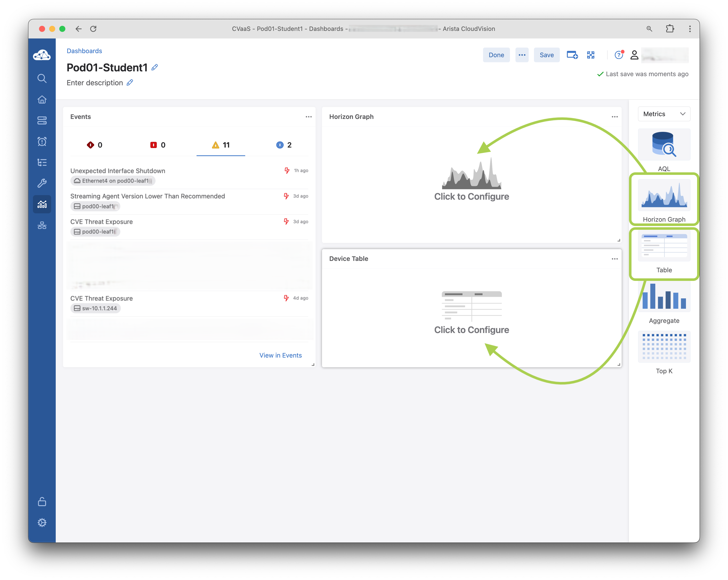Image resolution: width=728 pixels, height=580 pixels.
Task: Click the Topology icon in the sidebar
Action: pos(42,225)
